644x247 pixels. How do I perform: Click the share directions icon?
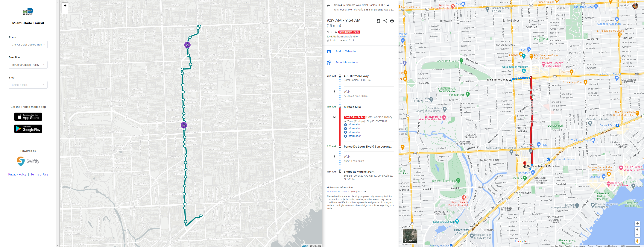(x=385, y=21)
